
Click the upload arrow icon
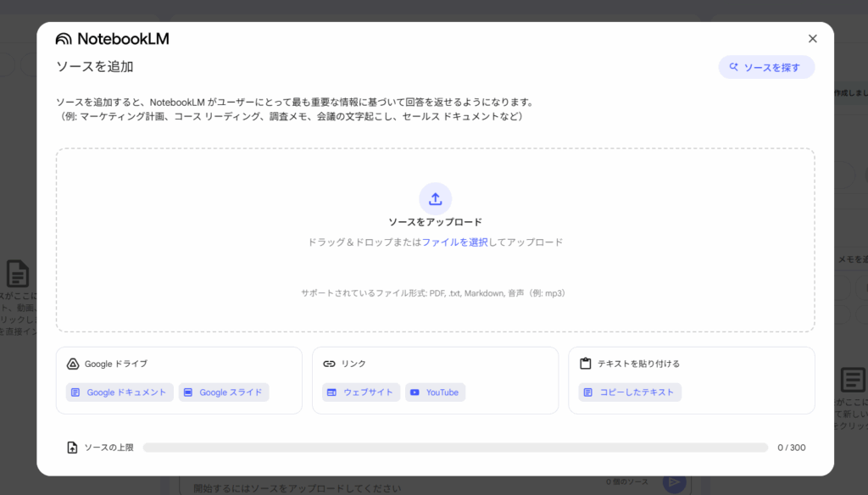[x=435, y=199]
